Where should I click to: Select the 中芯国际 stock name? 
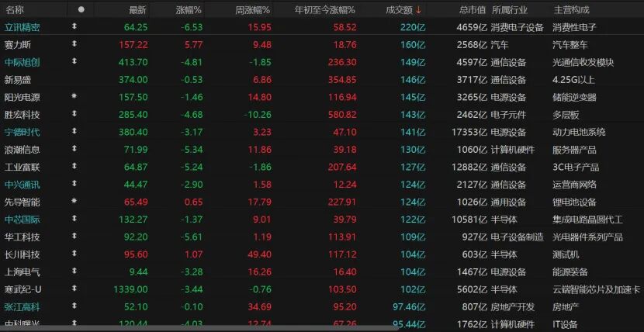click(23, 220)
